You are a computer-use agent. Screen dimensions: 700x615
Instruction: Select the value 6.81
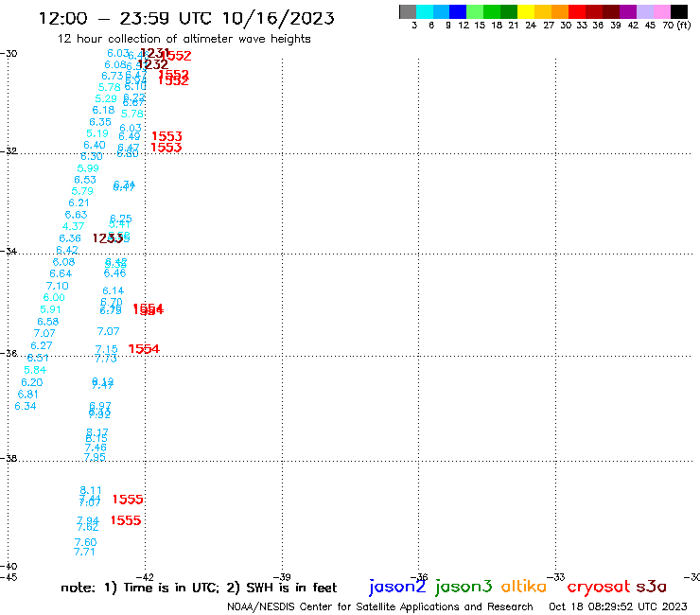27,395
